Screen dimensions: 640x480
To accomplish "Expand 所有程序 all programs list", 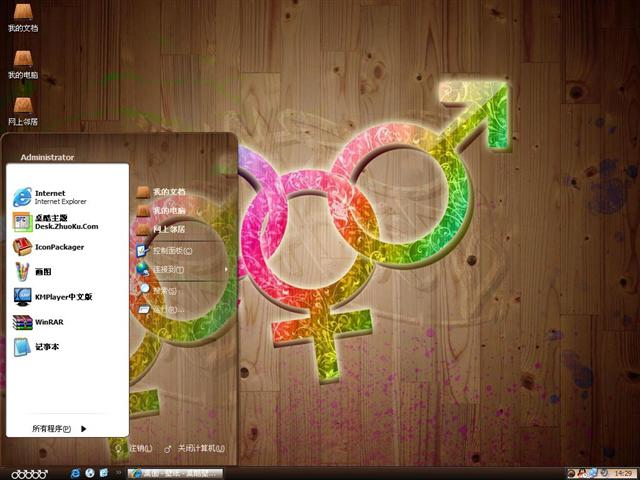I will 60,429.
